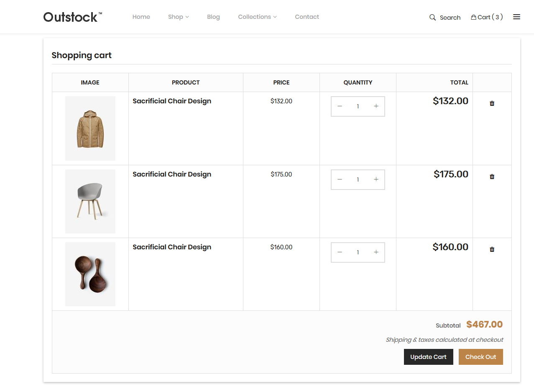Open the Cart (3) bag icon
Viewport: 534px width, 392px height.
(473, 18)
